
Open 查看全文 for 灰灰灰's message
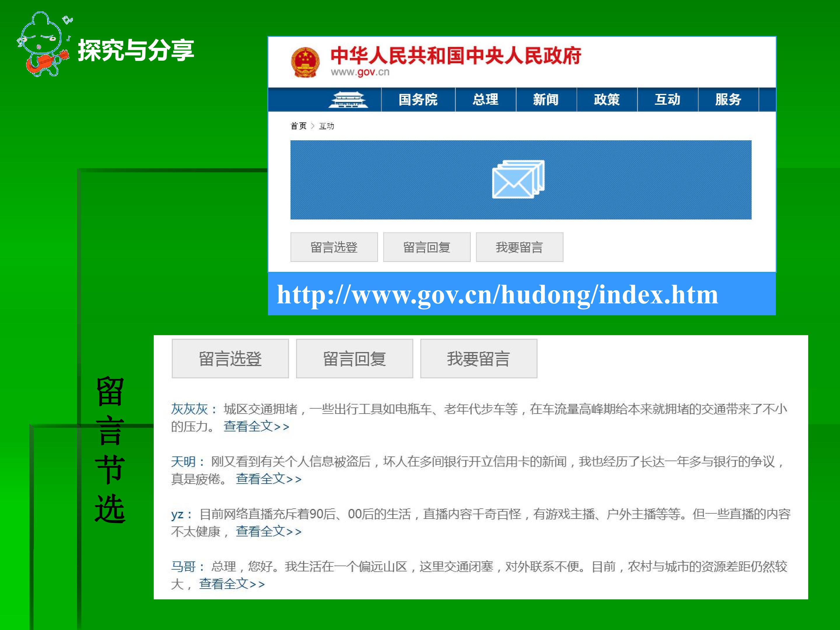click(x=256, y=426)
